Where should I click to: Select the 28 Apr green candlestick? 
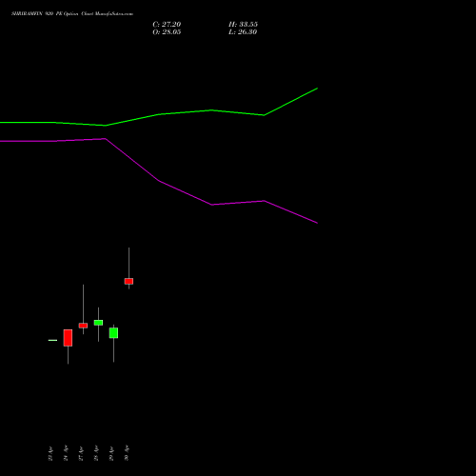coord(98,323)
